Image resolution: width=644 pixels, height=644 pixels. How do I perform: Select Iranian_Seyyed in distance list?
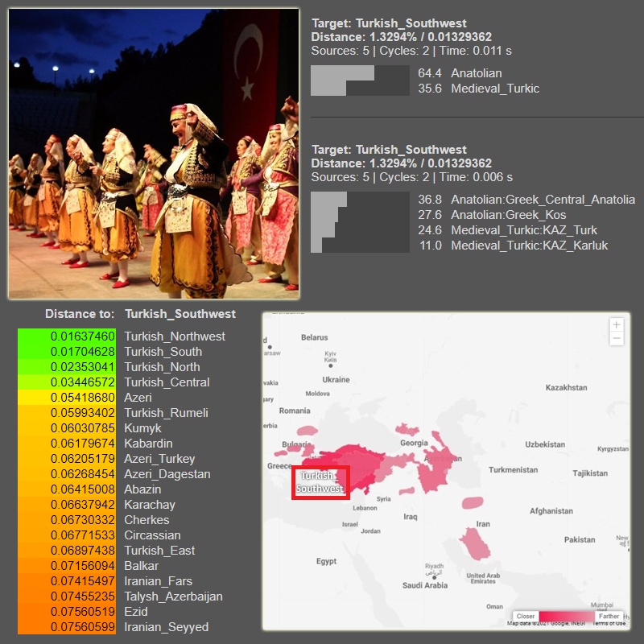(x=166, y=627)
